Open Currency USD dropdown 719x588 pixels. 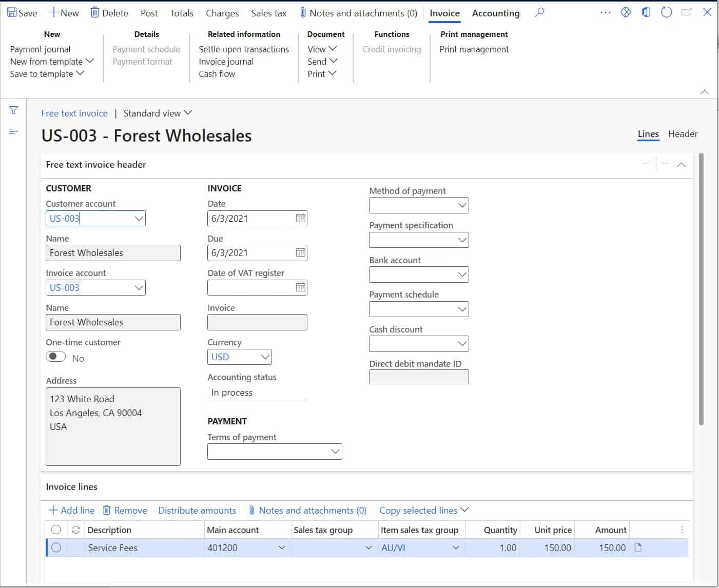(265, 357)
